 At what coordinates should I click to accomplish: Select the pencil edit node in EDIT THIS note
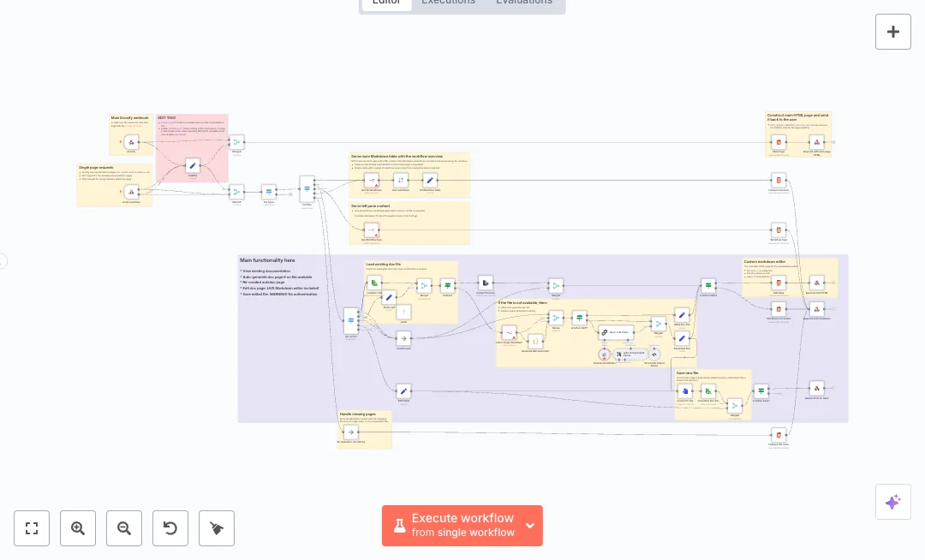click(193, 165)
